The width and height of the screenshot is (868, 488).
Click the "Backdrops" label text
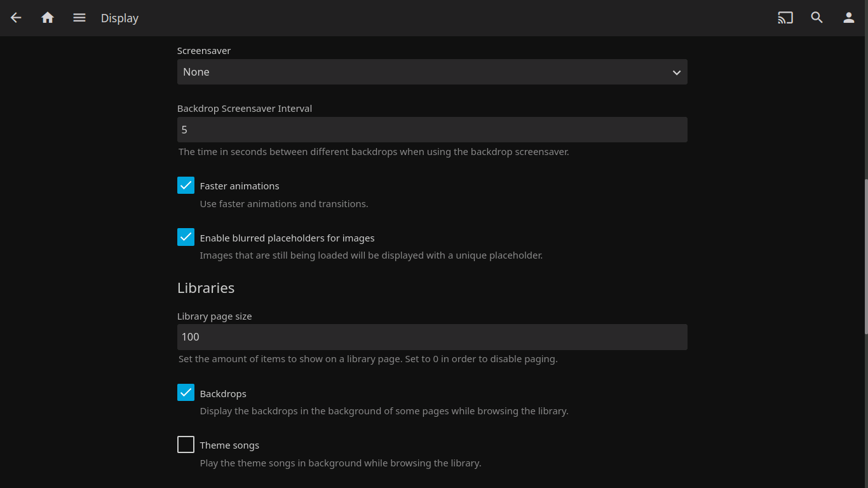click(223, 394)
